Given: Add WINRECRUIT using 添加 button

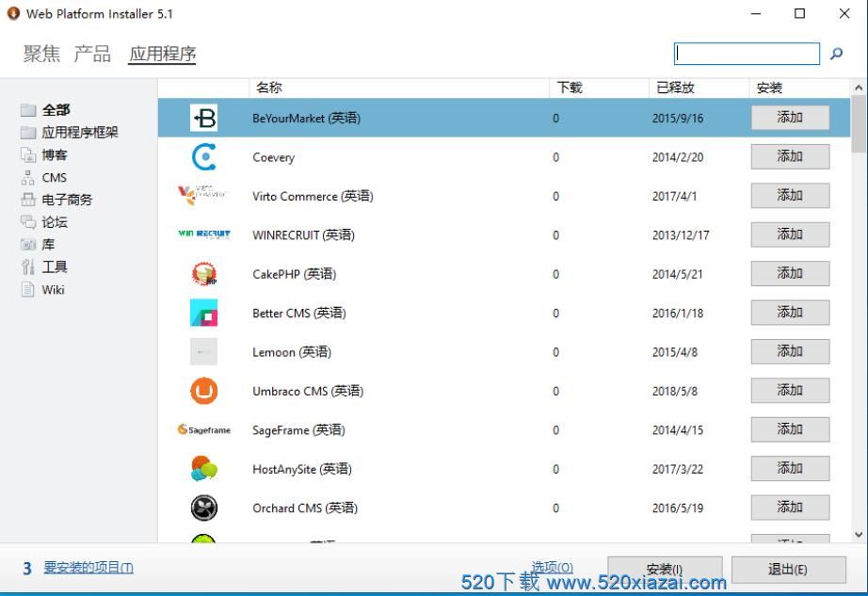Looking at the screenshot, I should [x=790, y=234].
